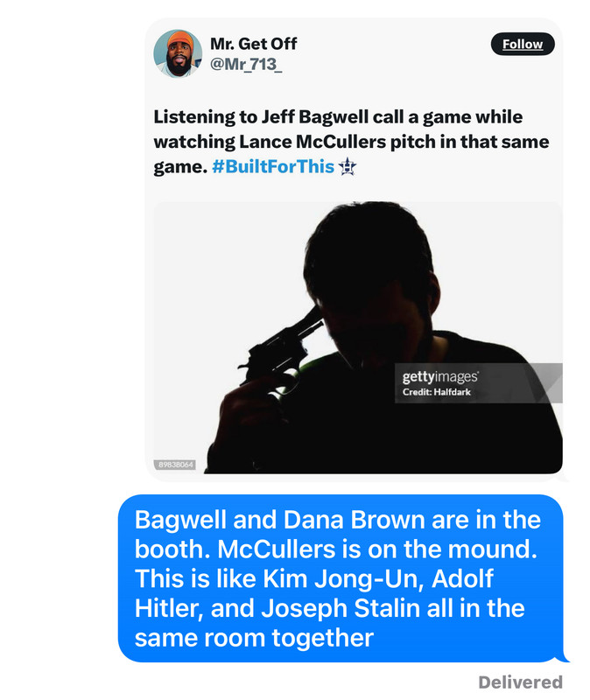This screenshot has width=590, height=700.
Task: Open the @Mr_713_ handle link
Action: coord(246,64)
